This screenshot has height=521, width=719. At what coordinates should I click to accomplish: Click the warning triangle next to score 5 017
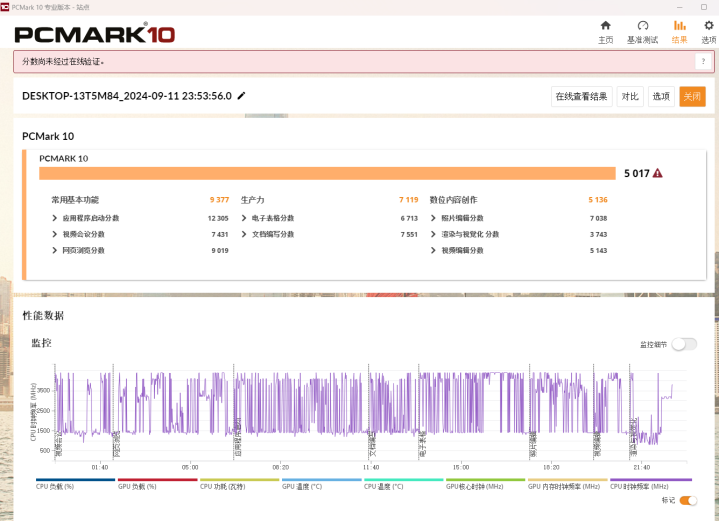(658, 173)
